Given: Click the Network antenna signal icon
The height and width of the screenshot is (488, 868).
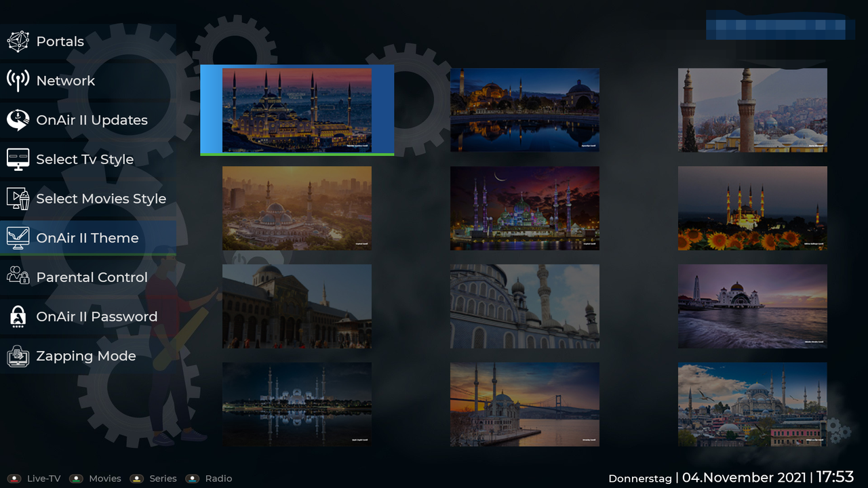Looking at the screenshot, I should click(18, 81).
